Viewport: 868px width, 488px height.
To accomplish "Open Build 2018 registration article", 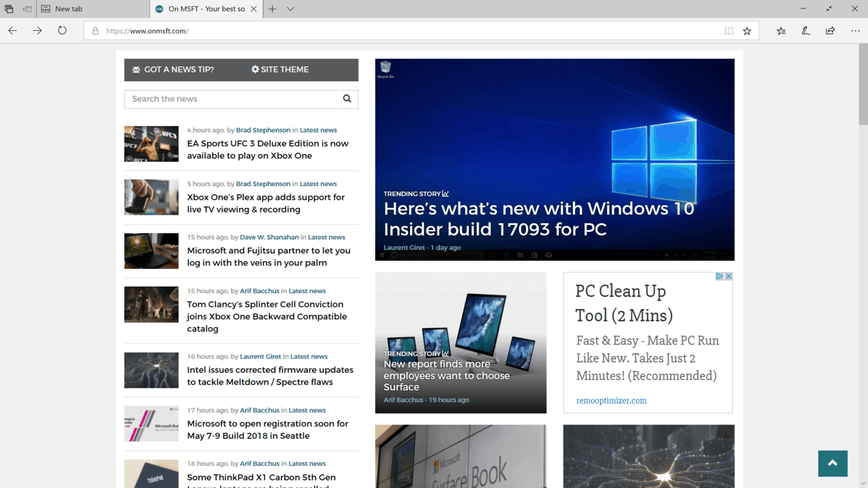I will click(268, 430).
